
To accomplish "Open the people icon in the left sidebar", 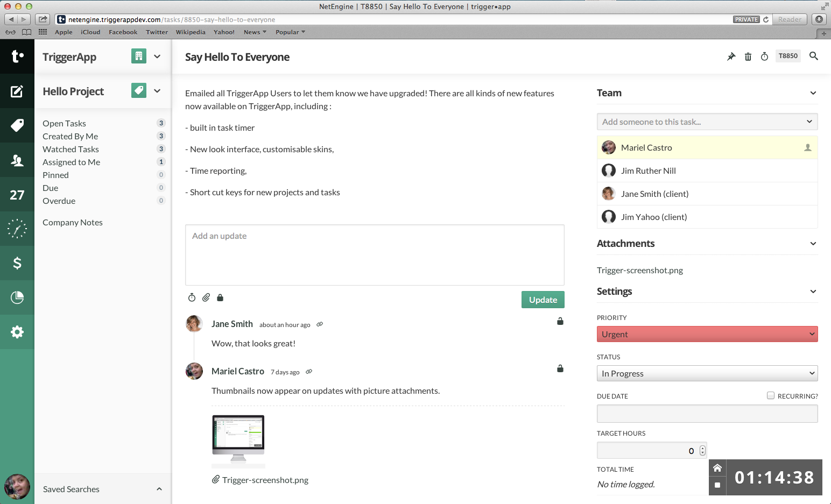I will (x=17, y=160).
